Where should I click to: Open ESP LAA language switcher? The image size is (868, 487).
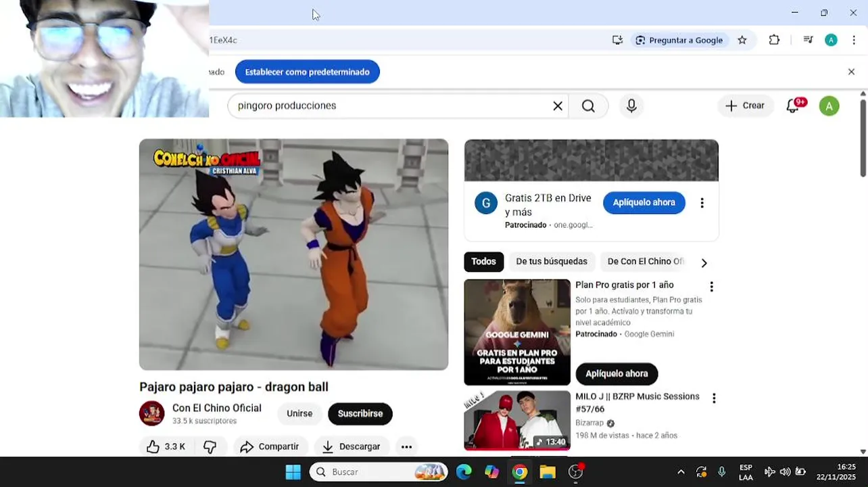click(x=746, y=472)
